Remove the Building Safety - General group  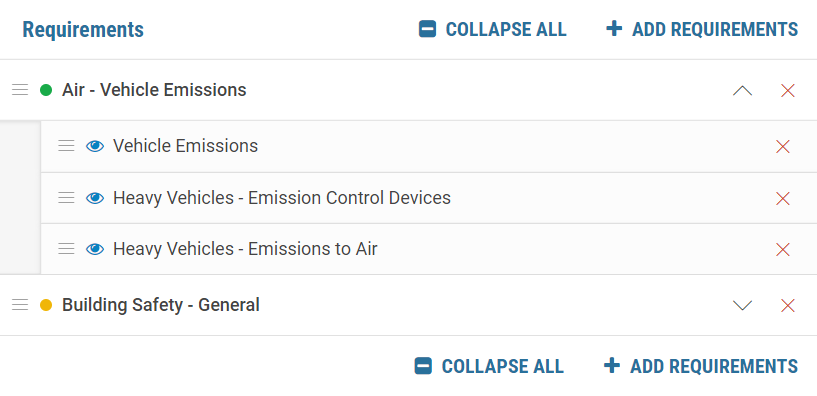787,305
